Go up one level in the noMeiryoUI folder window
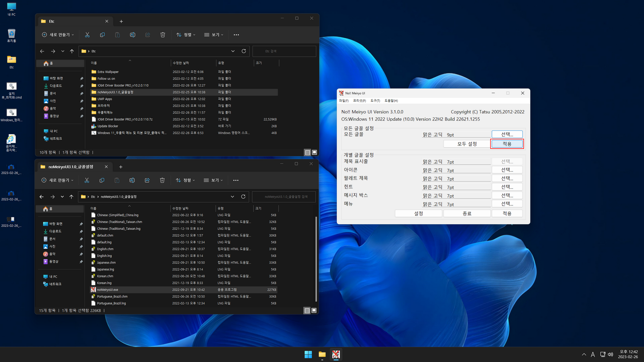 (x=71, y=196)
